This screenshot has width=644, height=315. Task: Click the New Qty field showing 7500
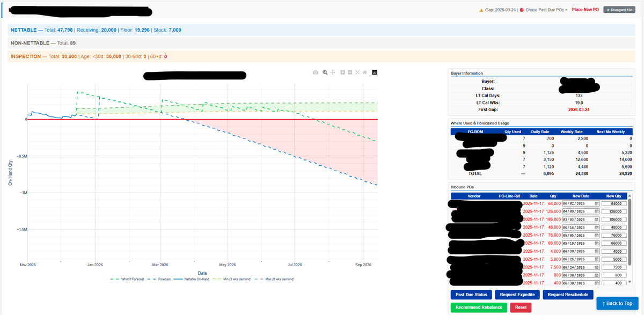tap(614, 267)
